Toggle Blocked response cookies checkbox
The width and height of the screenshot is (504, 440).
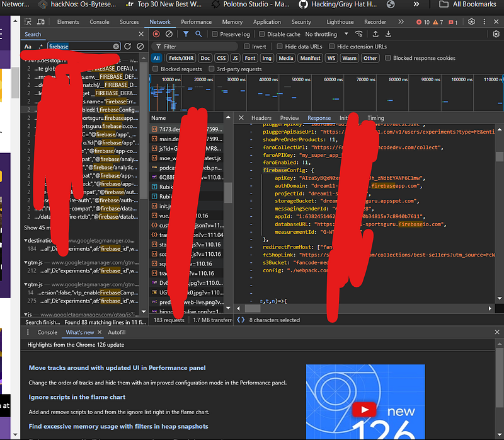pos(388,58)
